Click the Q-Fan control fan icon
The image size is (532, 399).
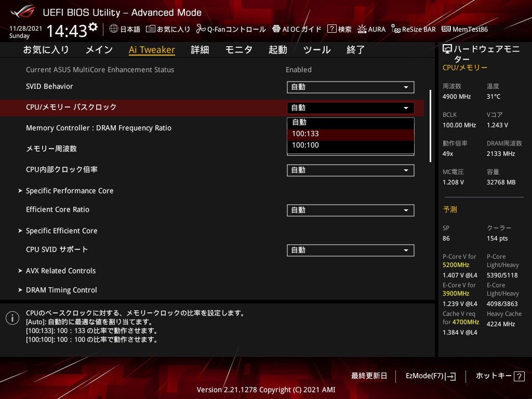(x=201, y=29)
